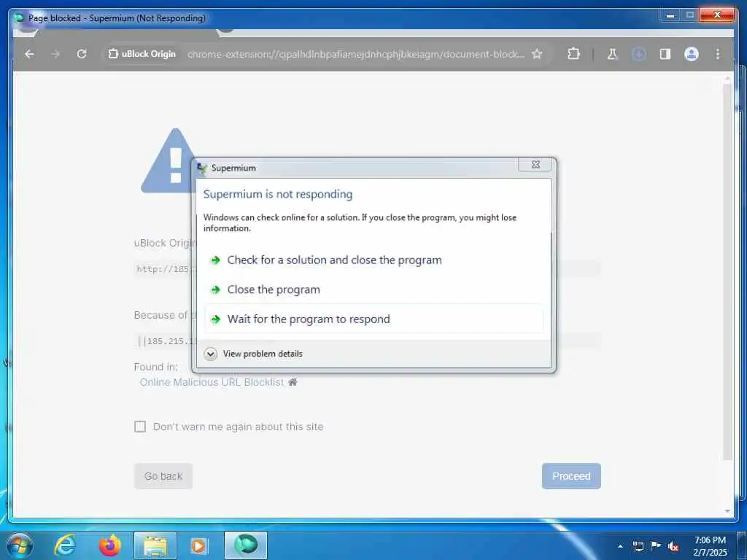Click the ||185.215 filter text
This screenshot has height=560, width=747.
click(x=167, y=341)
